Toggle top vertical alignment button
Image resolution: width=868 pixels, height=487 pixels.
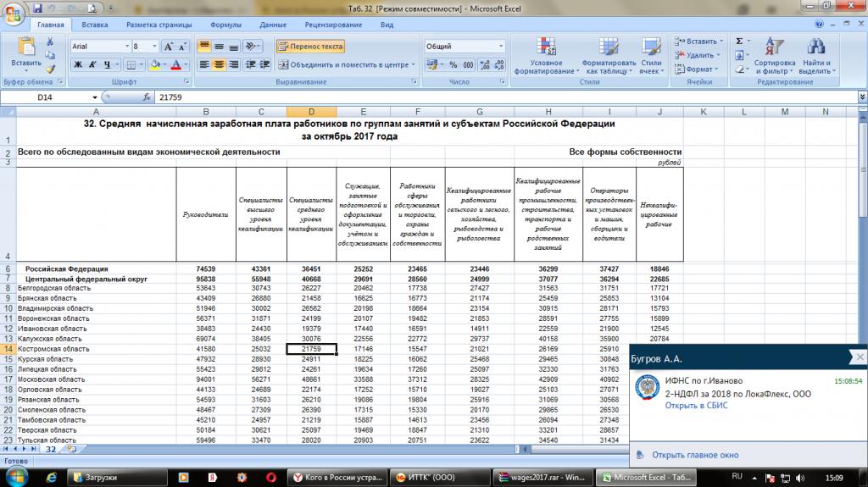click(x=204, y=46)
